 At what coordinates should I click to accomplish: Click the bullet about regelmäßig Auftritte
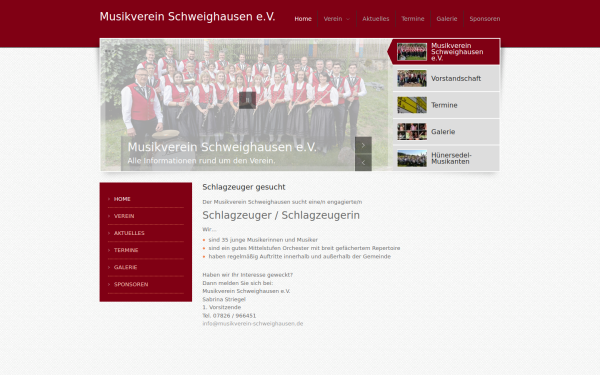pyautogui.click(x=300, y=256)
